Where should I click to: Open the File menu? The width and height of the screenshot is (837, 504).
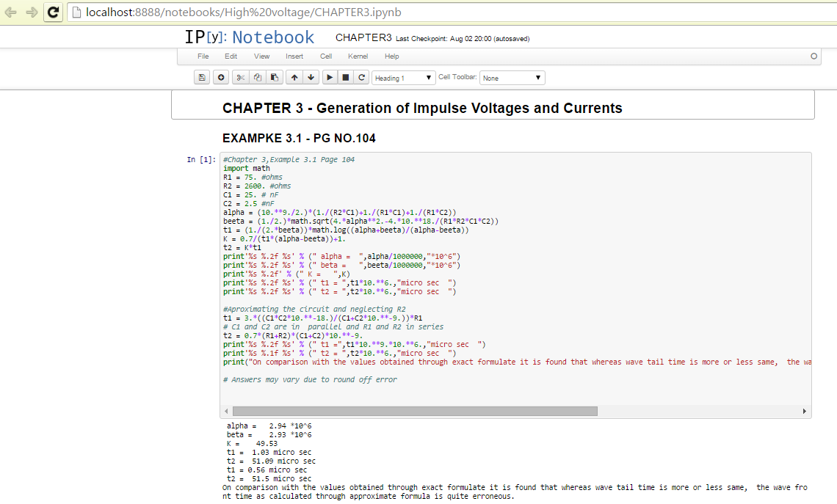point(203,56)
